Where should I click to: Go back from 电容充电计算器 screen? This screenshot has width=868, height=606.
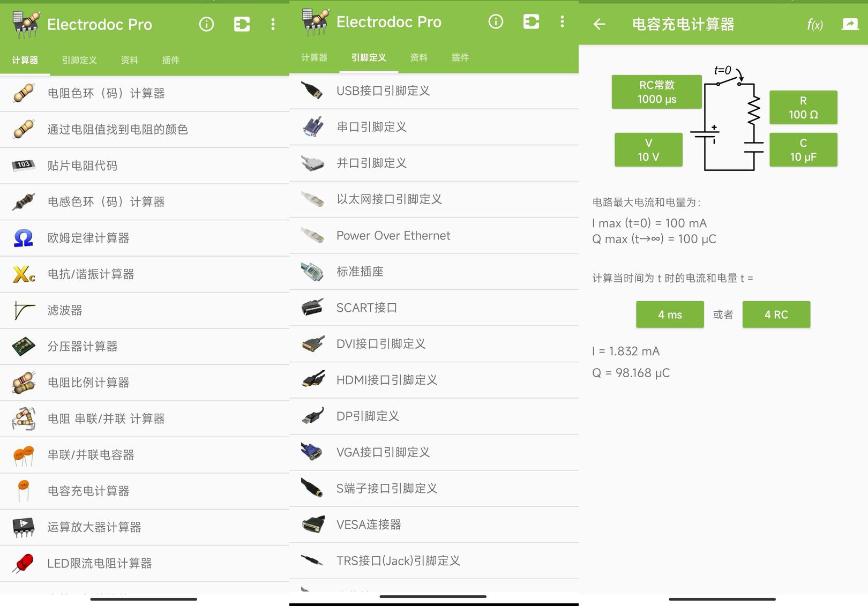point(600,24)
